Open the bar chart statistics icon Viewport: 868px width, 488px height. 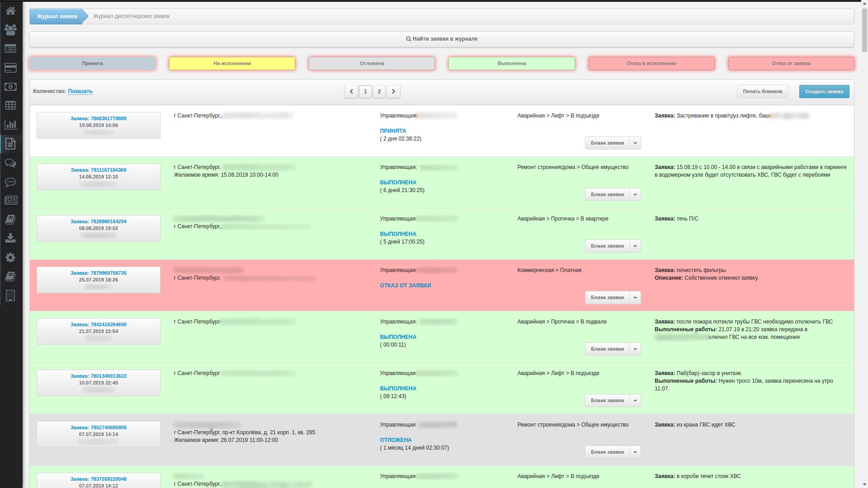point(10,125)
